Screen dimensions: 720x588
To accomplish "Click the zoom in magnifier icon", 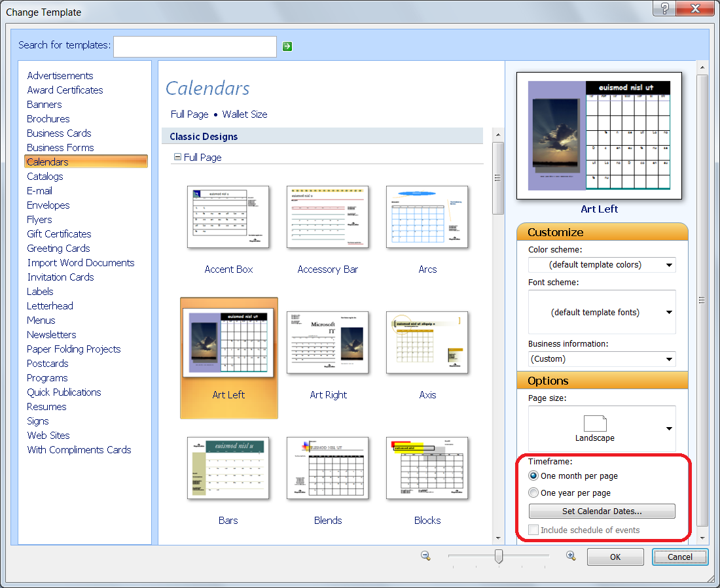I will (x=570, y=555).
